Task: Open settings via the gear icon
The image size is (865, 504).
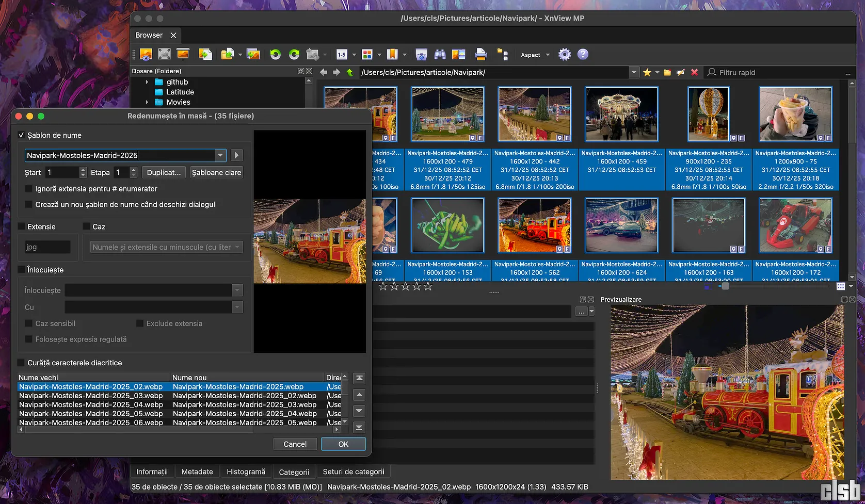Action: pyautogui.click(x=565, y=55)
